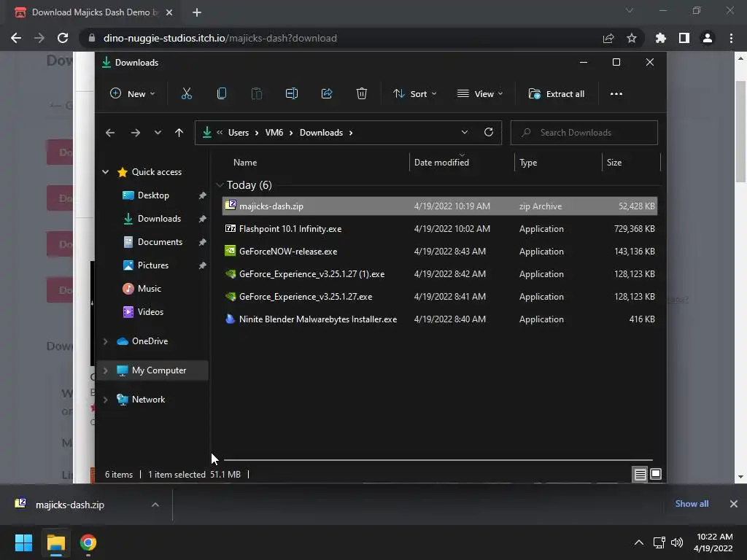This screenshot has width=747, height=560.
Task: Collapse the Today (6) group
Action: (220, 185)
